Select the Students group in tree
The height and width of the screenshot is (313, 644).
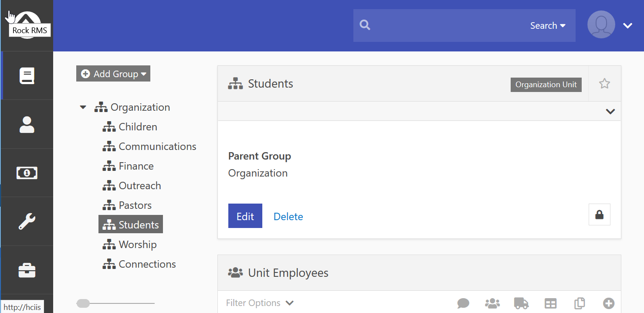point(131,224)
